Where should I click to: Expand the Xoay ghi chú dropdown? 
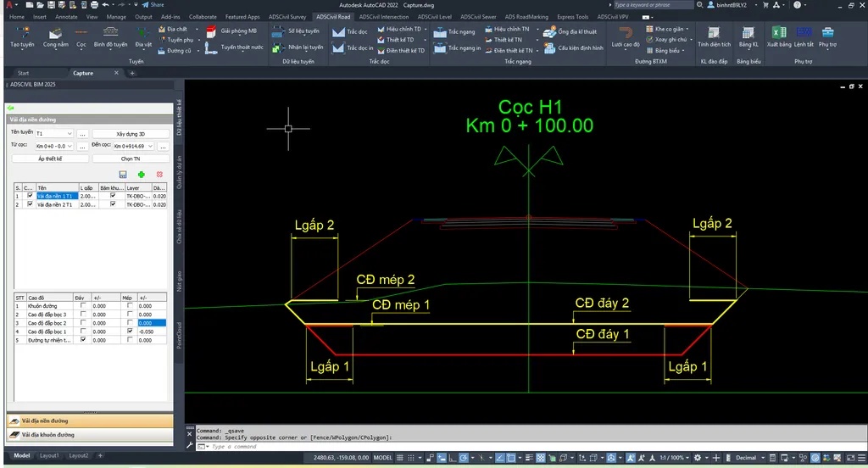692,40
